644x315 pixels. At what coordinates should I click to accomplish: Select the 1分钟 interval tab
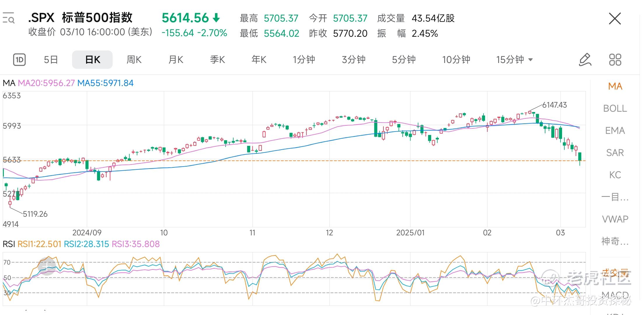[x=304, y=60]
